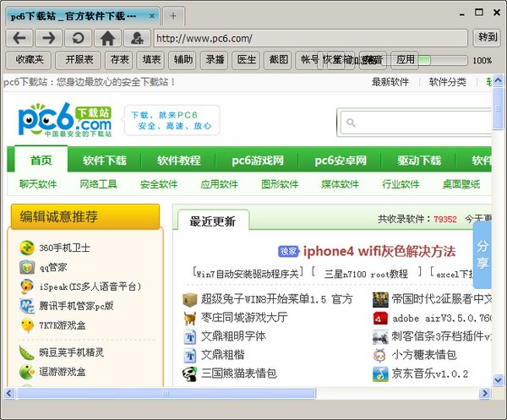
Task: Click the music icon beside 京东音乐
Action: pos(380,374)
